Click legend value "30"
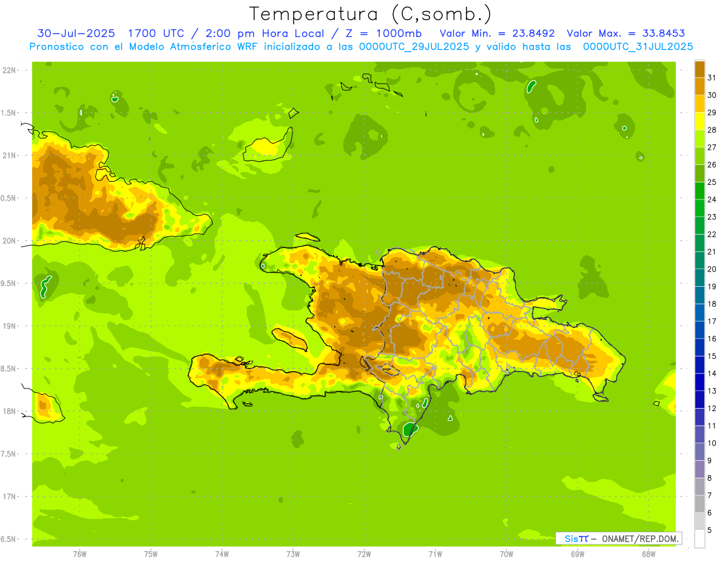 [712, 95]
